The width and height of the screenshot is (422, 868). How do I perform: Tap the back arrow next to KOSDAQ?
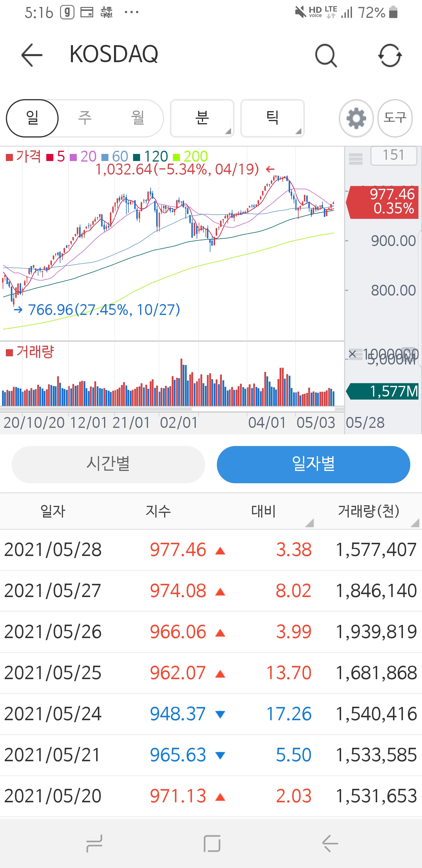32,55
